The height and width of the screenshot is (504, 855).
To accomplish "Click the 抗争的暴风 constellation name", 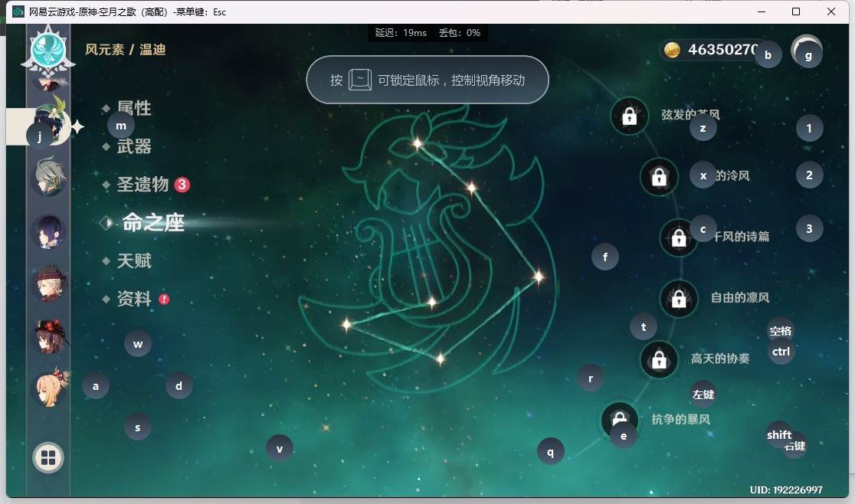I will coord(680,419).
